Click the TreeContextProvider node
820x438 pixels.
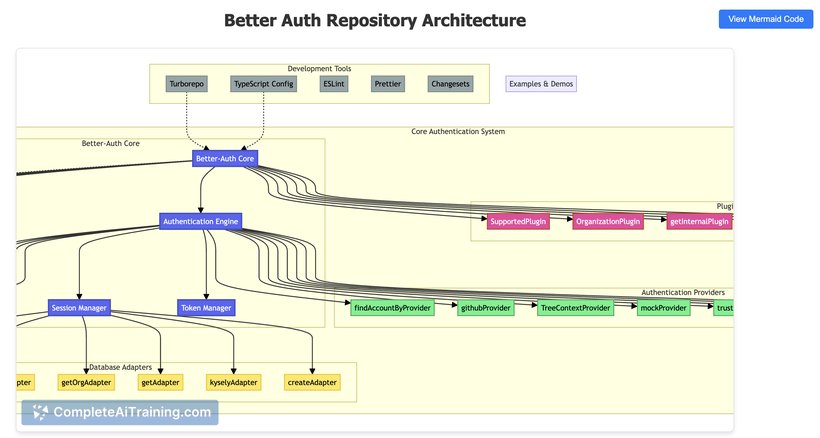point(575,308)
